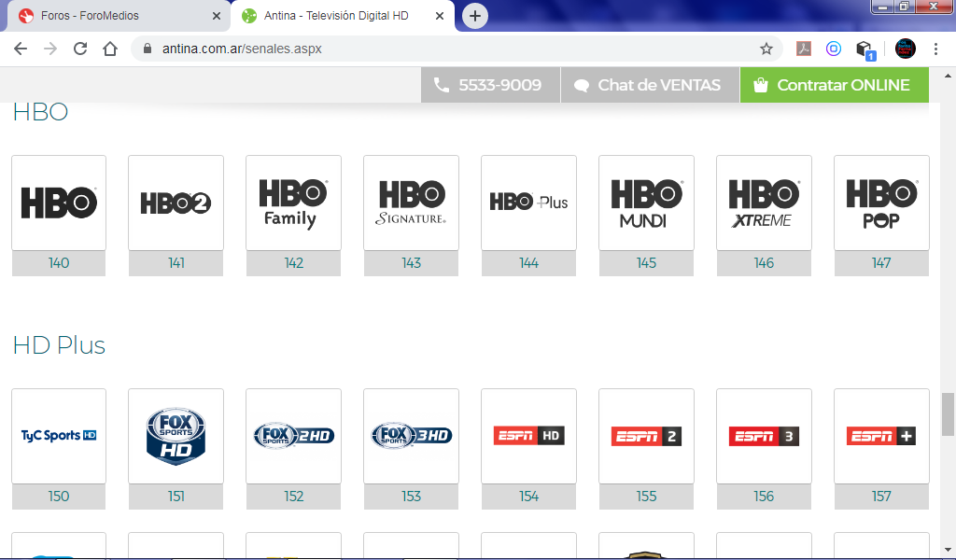Pick the ESPN 3 channel logo
Image resolution: width=956 pixels, height=560 pixels.
click(764, 436)
